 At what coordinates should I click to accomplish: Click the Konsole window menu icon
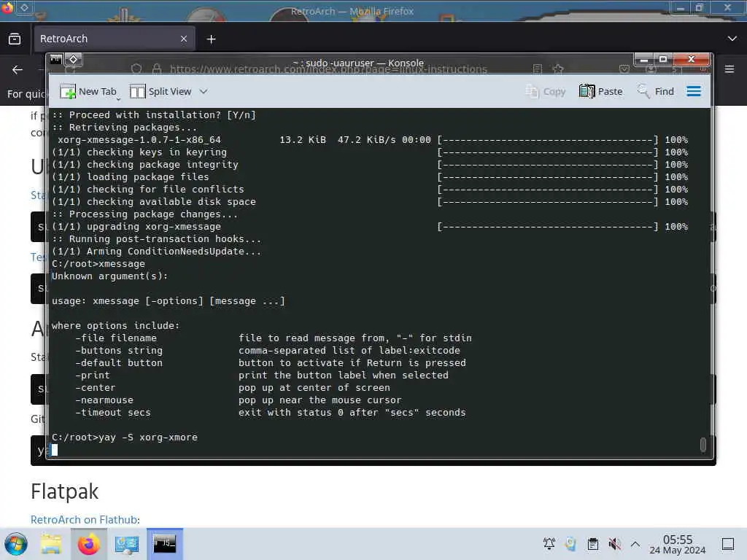pyautogui.click(x=56, y=60)
